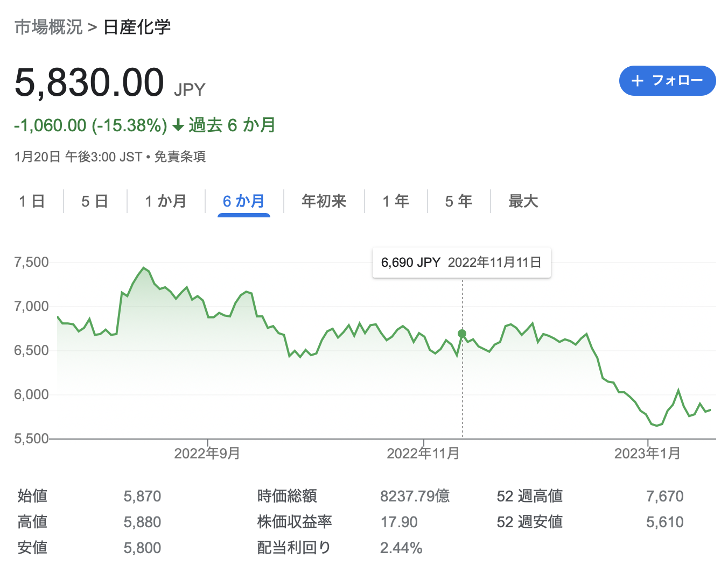Click the 安値 low price label
The height and width of the screenshot is (566, 728).
(32, 548)
